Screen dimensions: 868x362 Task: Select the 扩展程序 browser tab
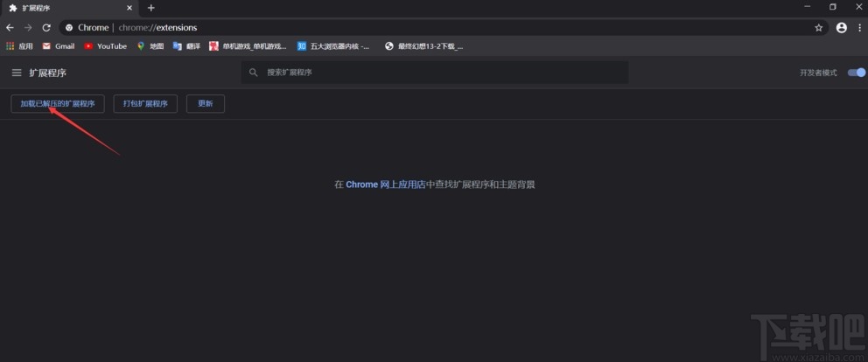[x=69, y=8]
